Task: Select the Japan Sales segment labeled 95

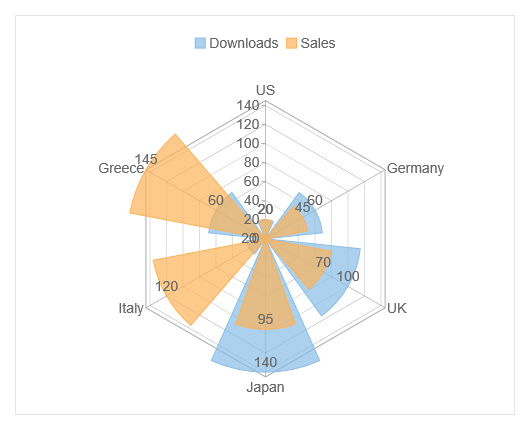Action: coord(266,304)
